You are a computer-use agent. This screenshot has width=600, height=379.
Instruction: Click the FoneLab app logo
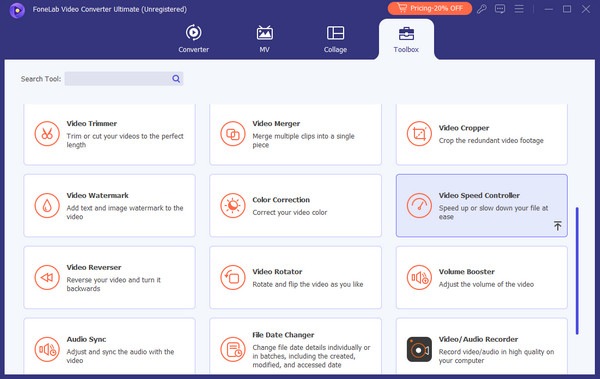(x=17, y=10)
